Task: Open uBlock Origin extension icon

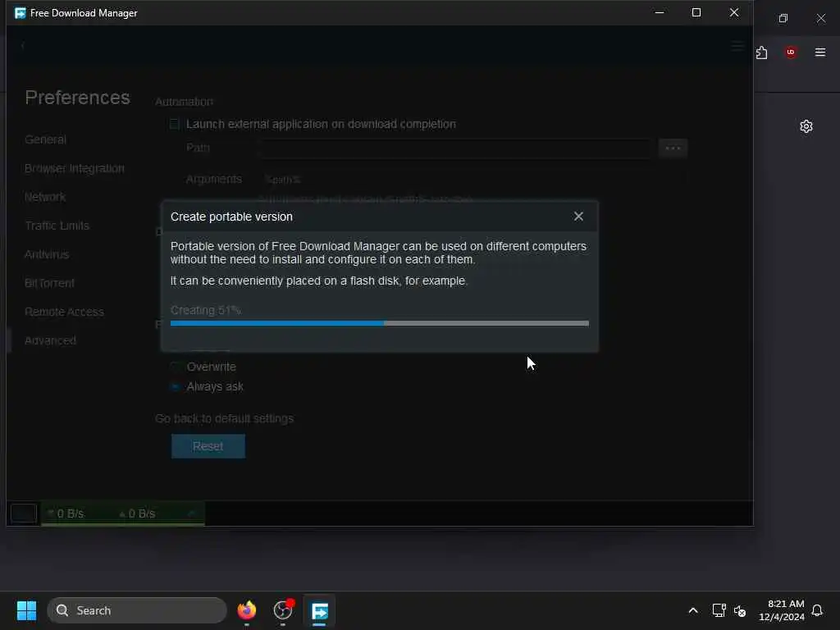Action: (x=791, y=52)
